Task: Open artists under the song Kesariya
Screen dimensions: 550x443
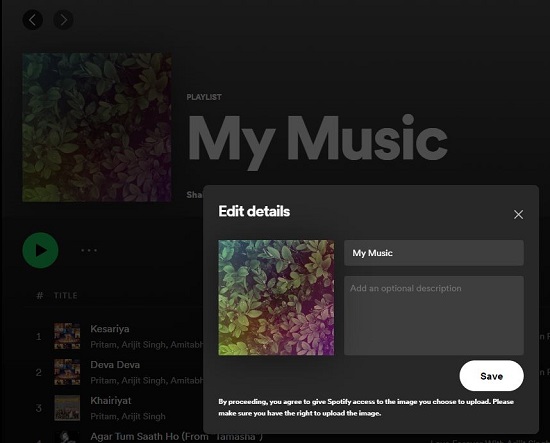Action: coord(147,345)
